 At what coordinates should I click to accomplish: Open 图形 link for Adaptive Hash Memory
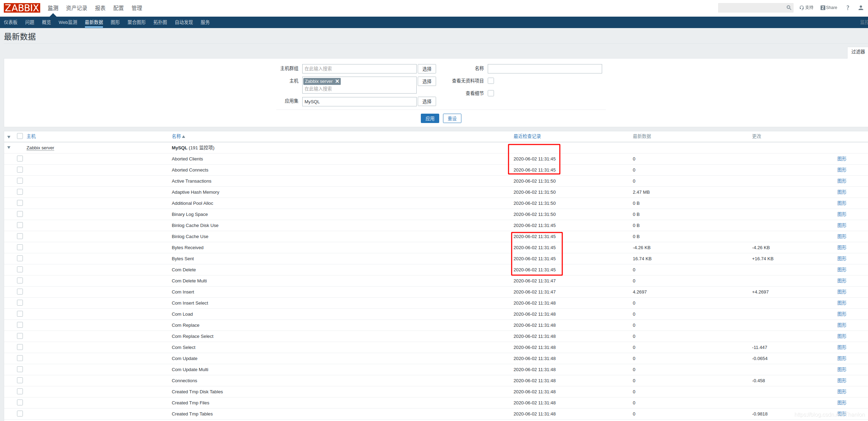[x=842, y=192]
